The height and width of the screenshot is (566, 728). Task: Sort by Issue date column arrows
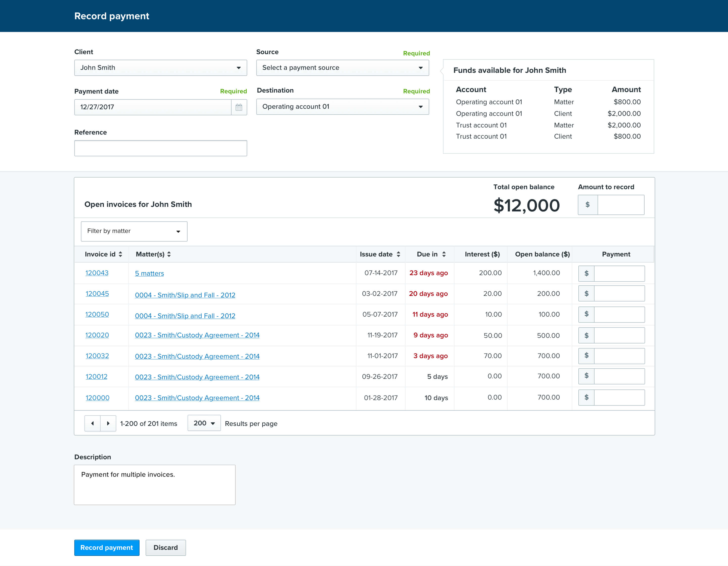pos(398,254)
